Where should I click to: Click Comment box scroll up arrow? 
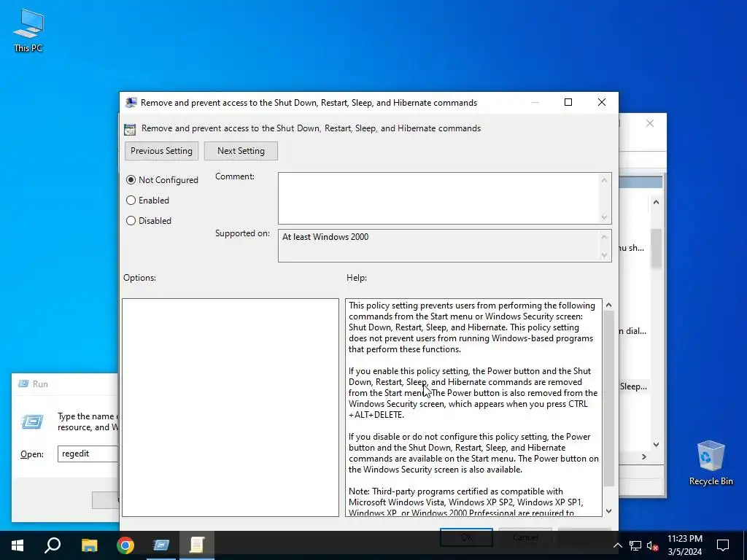604,180
